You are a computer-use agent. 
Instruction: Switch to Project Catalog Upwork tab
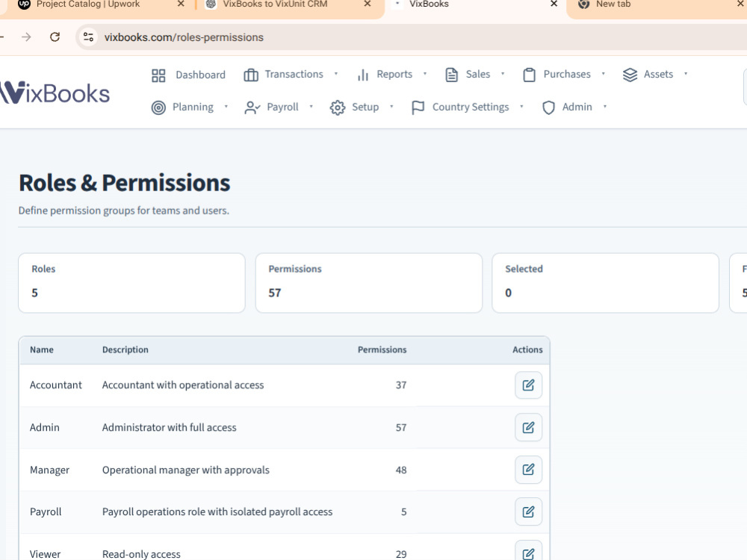click(88, 4)
